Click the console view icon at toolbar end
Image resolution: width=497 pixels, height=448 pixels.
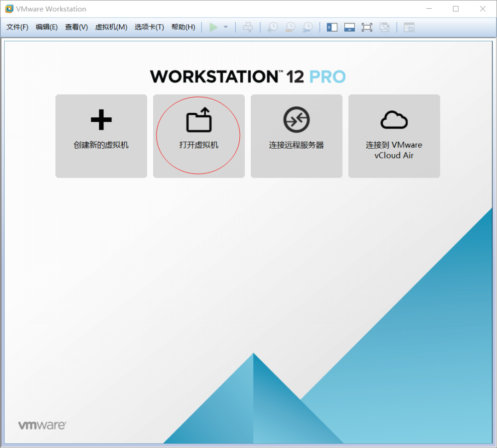tap(409, 27)
